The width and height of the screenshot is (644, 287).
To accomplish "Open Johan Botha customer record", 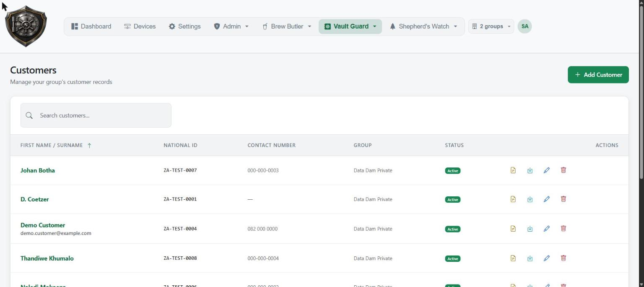I will tap(38, 170).
